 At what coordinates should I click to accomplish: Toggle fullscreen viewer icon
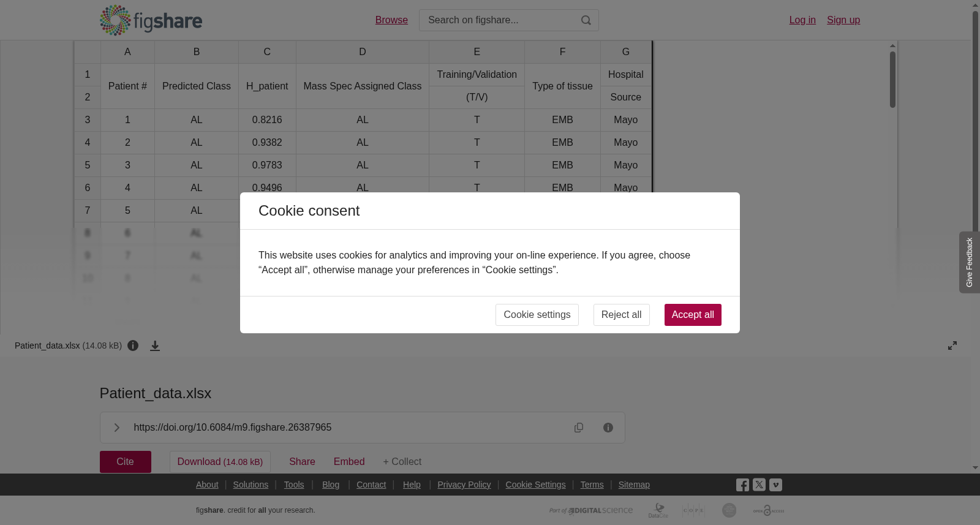click(952, 346)
